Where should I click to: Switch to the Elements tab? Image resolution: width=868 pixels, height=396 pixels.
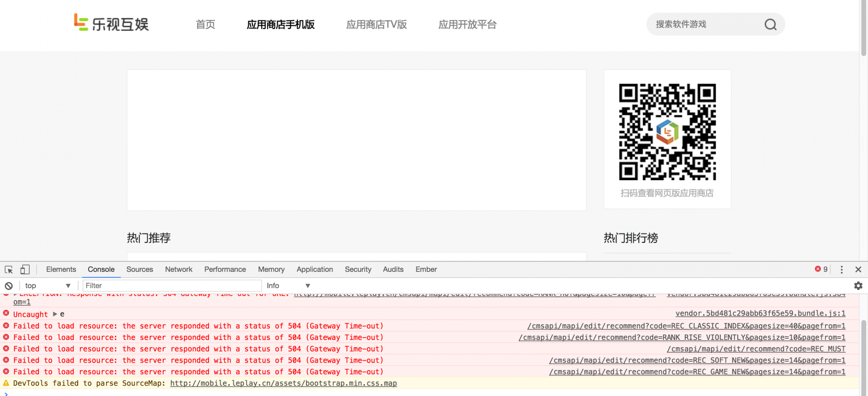pos(61,269)
